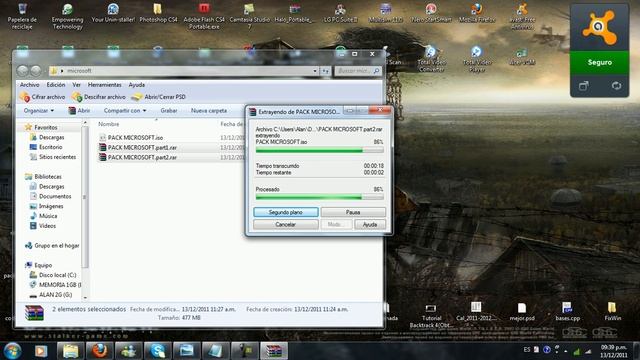Open mejor.psd desktop file icon

click(x=522, y=311)
